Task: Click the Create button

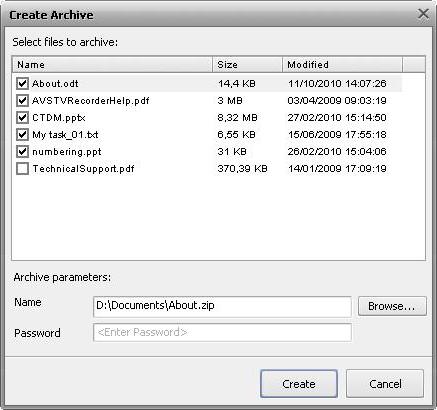Action: [299, 384]
